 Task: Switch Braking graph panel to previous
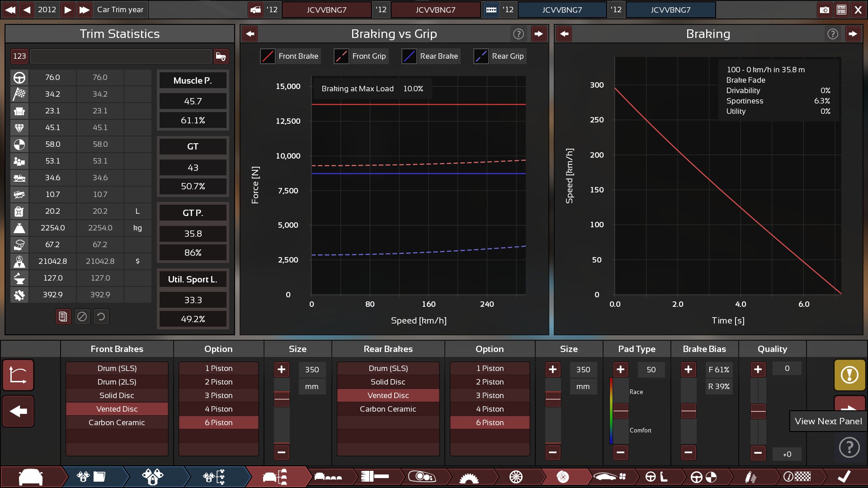click(564, 33)
